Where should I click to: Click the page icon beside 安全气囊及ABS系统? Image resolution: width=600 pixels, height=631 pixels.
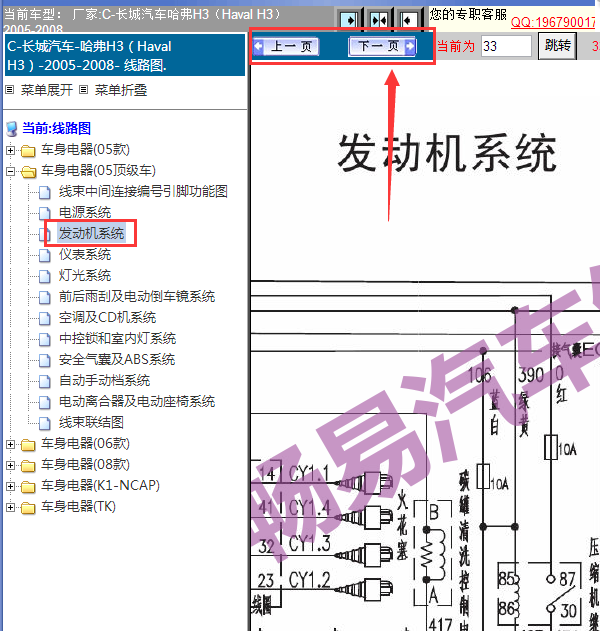45,360
